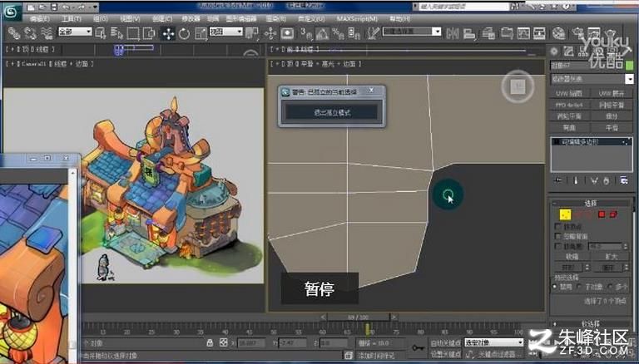The height and width of the screenshot is (364, 639).
Task: Open the MAXScript(M) menu
Action: 357,19
